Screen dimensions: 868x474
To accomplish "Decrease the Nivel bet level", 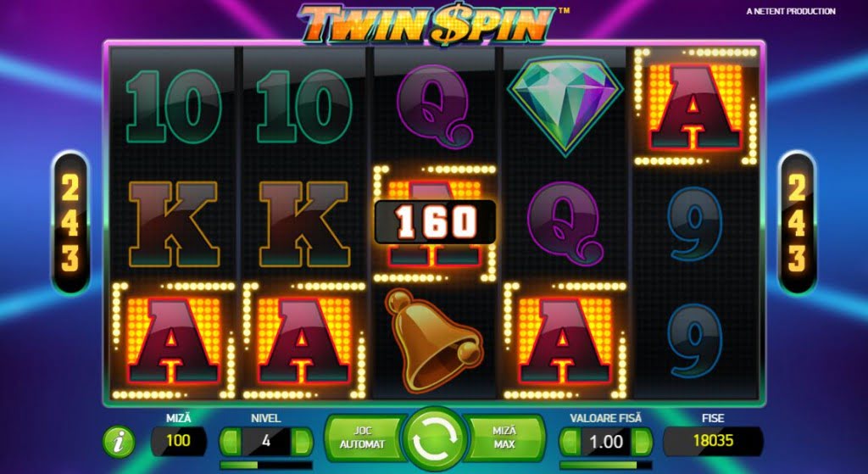I will (231, 441).
